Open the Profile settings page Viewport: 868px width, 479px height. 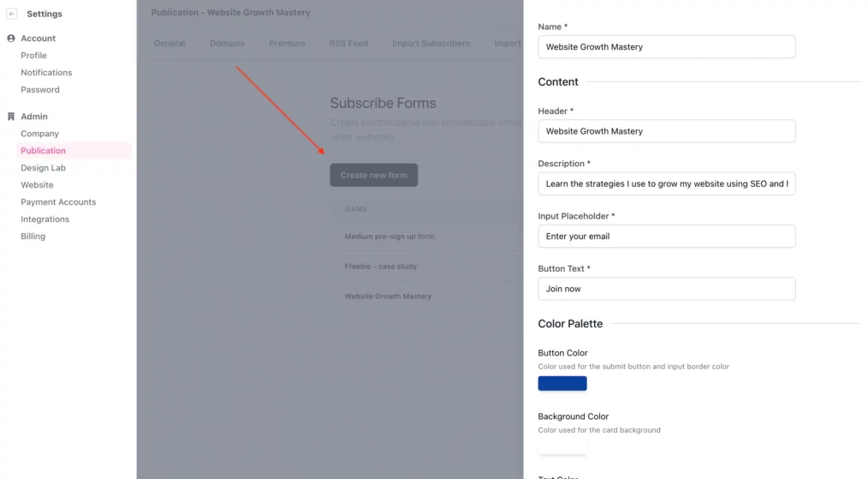33,56
